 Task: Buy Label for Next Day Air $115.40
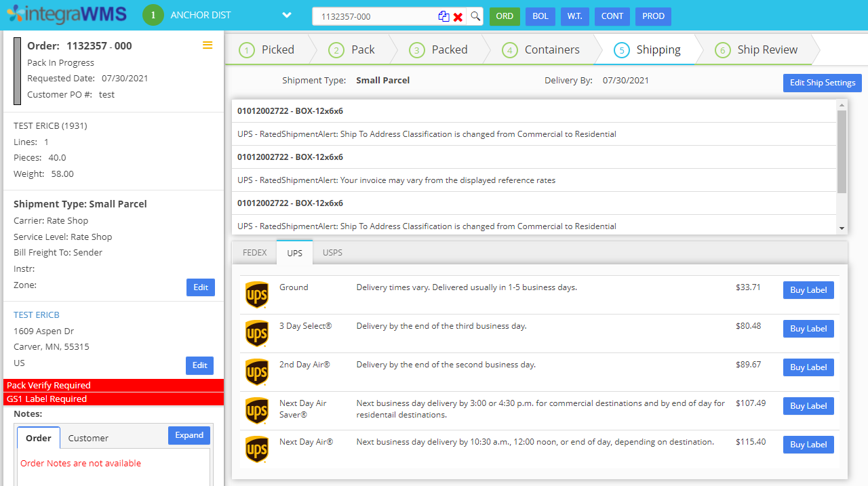808,445
